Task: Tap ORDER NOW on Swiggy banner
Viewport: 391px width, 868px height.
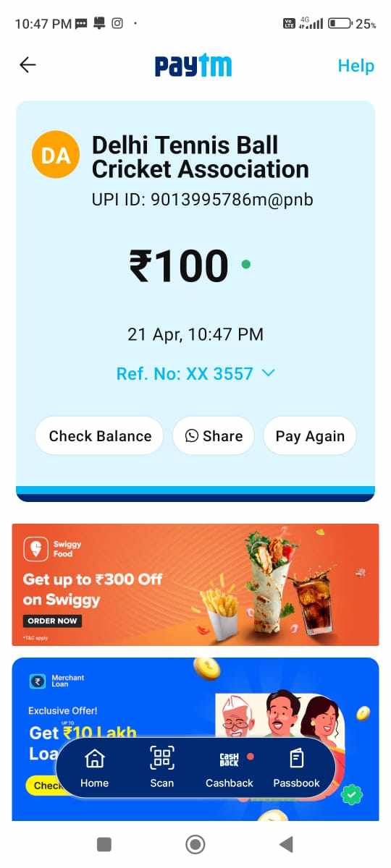Action: pyautogui.click(x=52, y=621)
